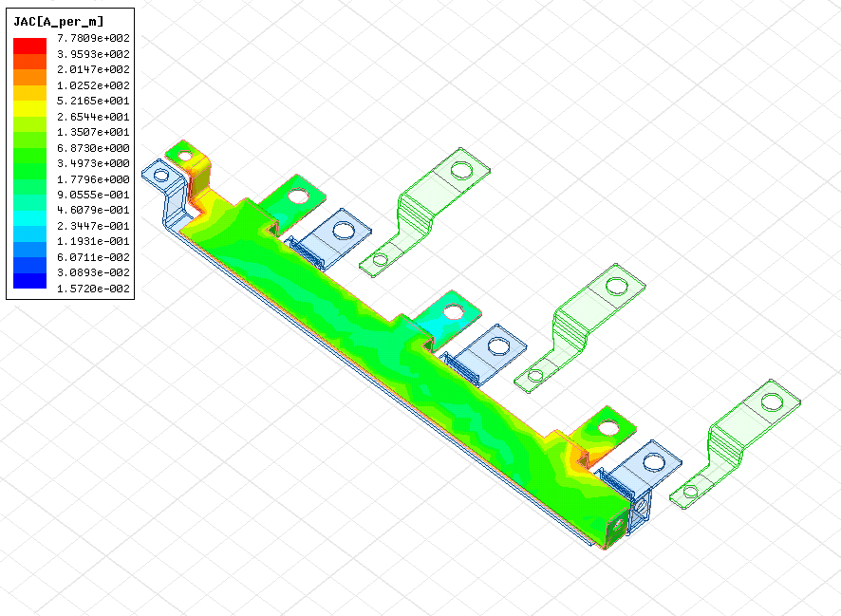Viewport: 841px width, 616px height.
Task: Select the 7.7809e+002 legend value
Action: [x=93, y=38]
